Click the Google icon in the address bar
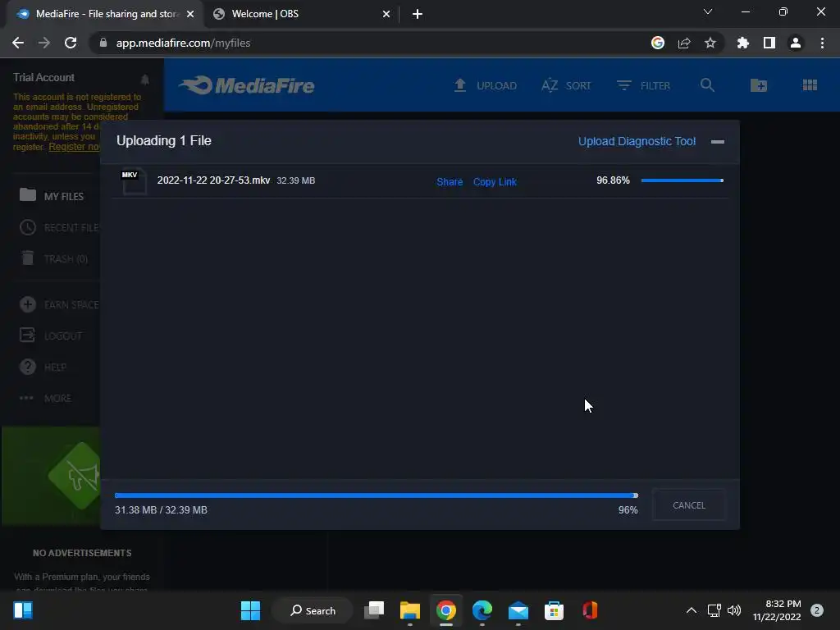Screen dimensions: 840x630 tap(657, 43)
